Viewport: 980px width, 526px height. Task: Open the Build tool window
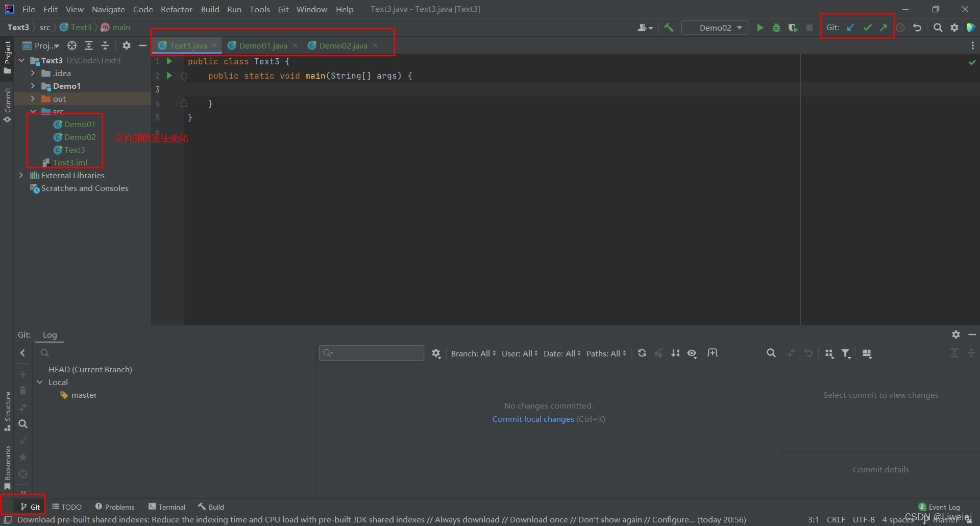tap(211, 507)
